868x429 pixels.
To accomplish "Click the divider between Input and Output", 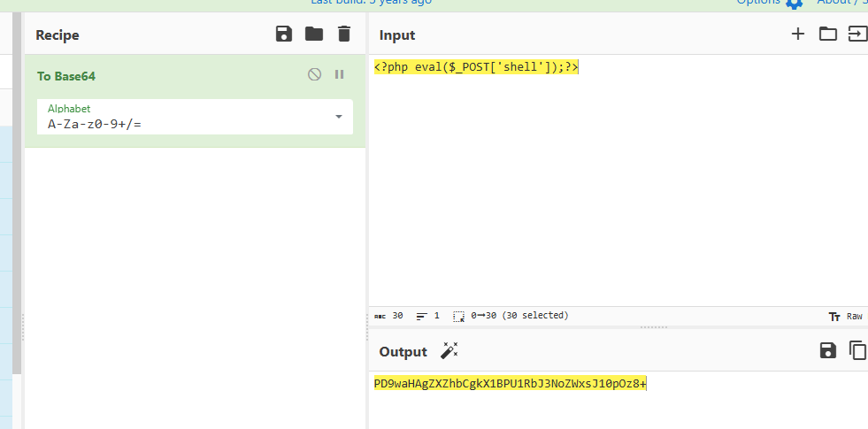I will coord(653,326).
